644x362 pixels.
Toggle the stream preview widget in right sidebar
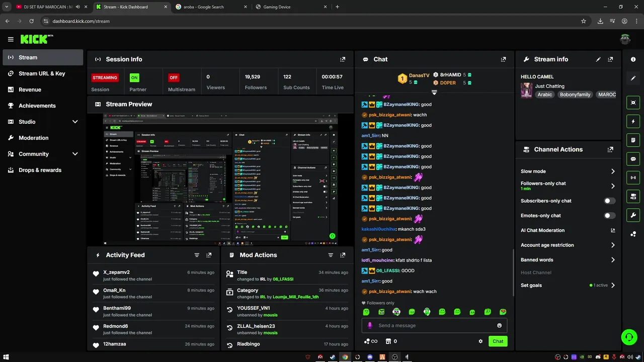pos(633,103)
